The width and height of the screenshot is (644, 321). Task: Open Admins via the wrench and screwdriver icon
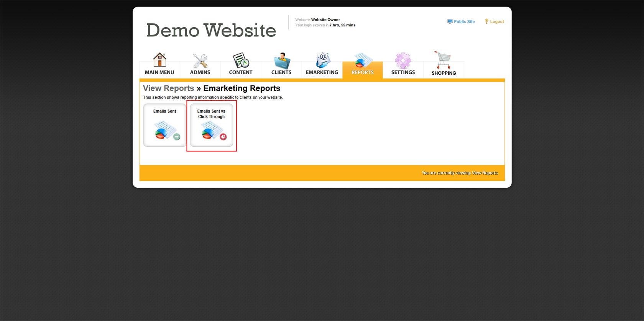(200, 61)
